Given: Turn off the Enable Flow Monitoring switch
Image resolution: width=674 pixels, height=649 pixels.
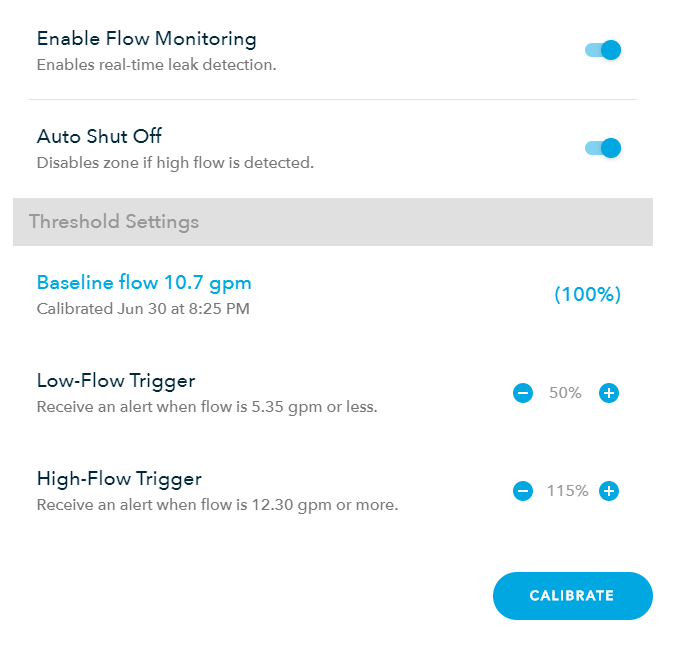Looking at the screenshot, I should pos(603,50).
